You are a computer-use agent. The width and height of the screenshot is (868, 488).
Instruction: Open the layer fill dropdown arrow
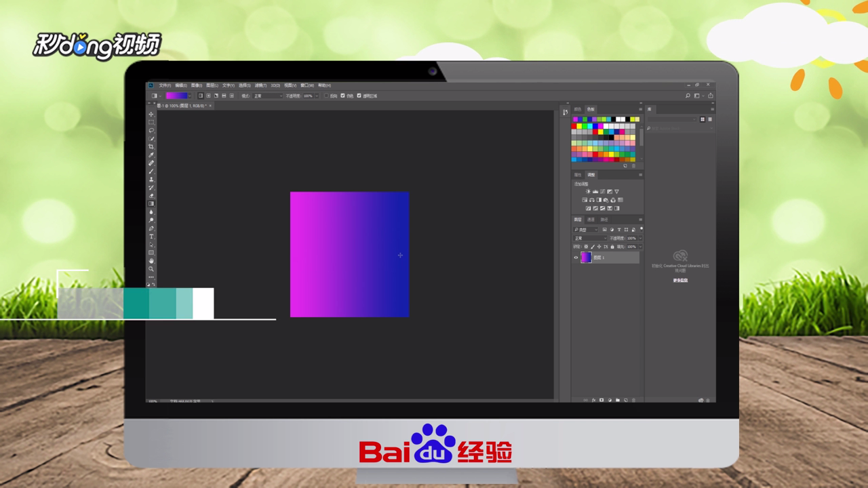641,247
